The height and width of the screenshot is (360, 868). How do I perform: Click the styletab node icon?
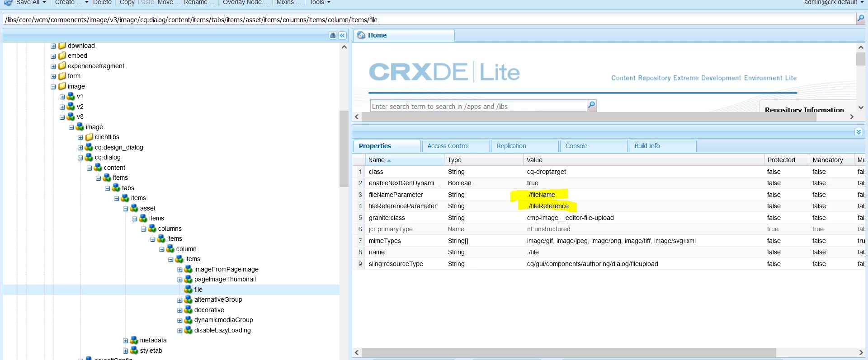[134, 351]
